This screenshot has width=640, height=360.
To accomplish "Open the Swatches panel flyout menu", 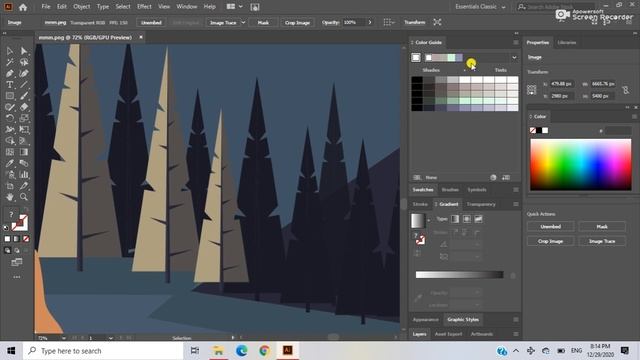I will (x=516, y=190).
